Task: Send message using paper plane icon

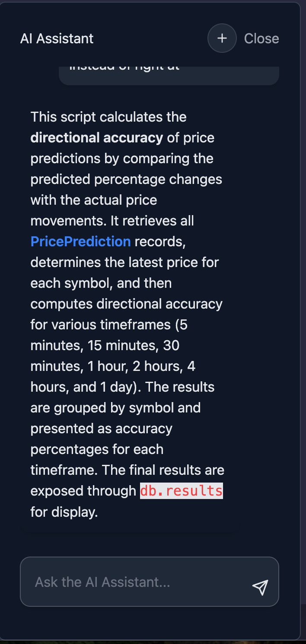Action: coord(260,587)
